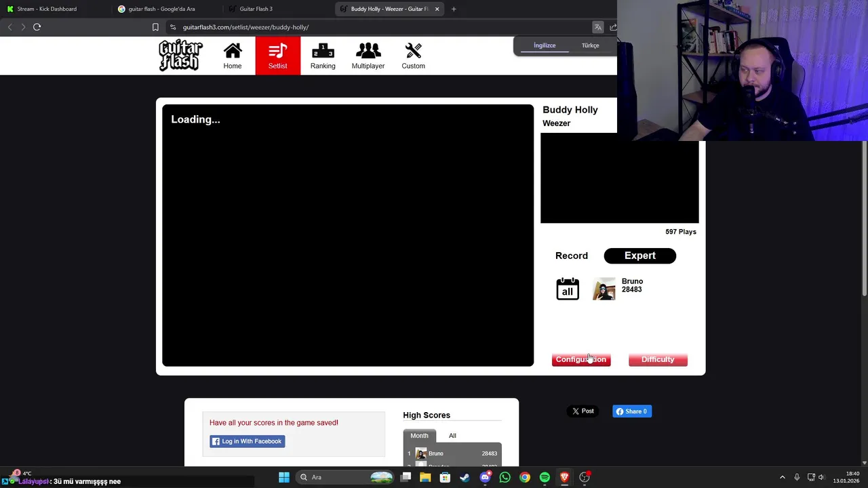
Task: Open the Ranking podium icon
Action: tap(323, 56)
